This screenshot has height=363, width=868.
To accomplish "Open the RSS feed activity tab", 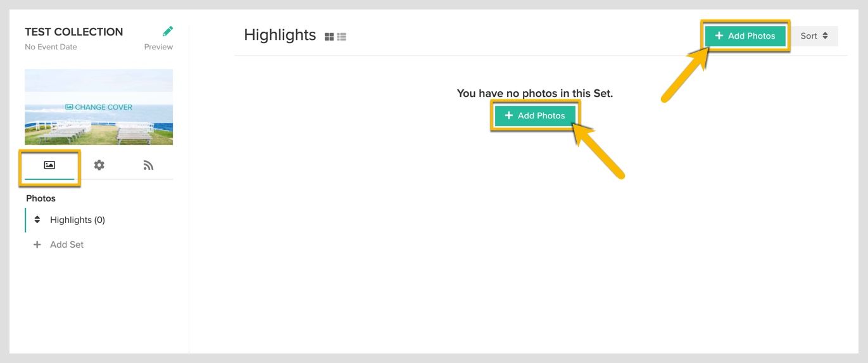I will coord(149,165).
